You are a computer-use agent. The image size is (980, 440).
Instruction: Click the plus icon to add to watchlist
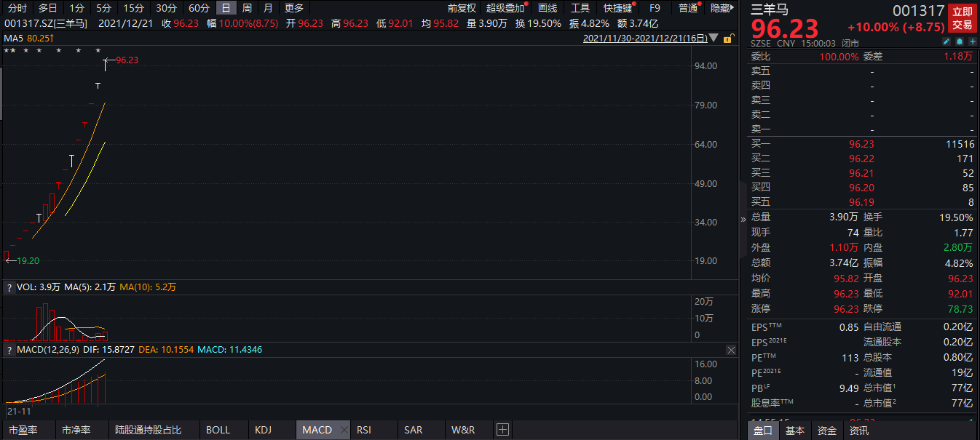(972, 42)
